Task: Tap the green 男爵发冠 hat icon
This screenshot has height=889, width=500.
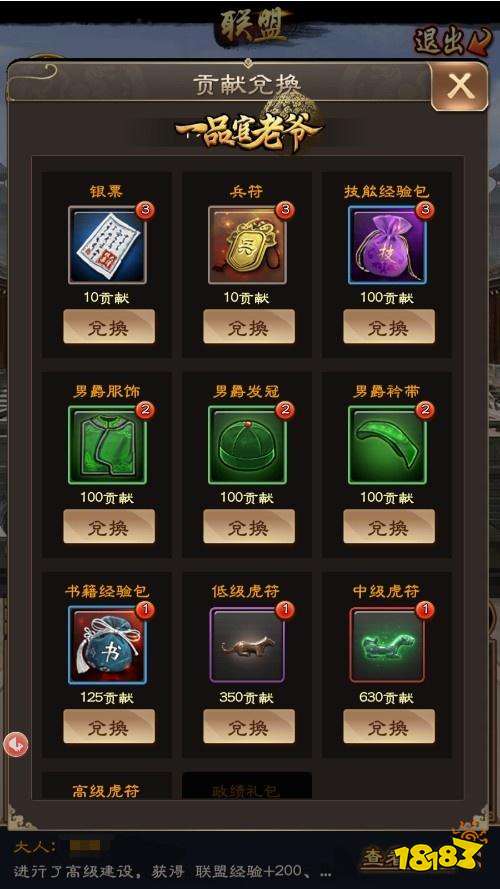Action: (x=247, y=444)
